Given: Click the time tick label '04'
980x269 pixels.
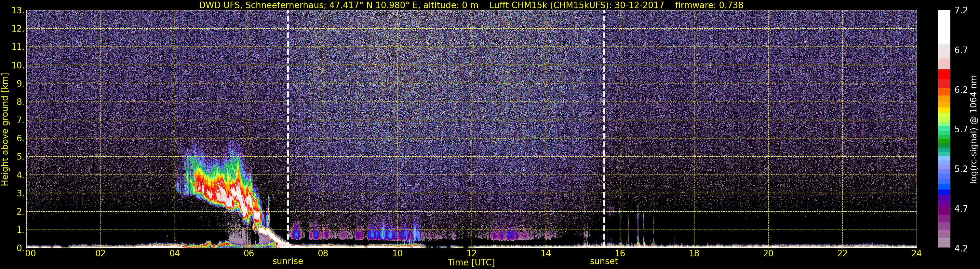Looking at the screenshot, I should (175, 253).
